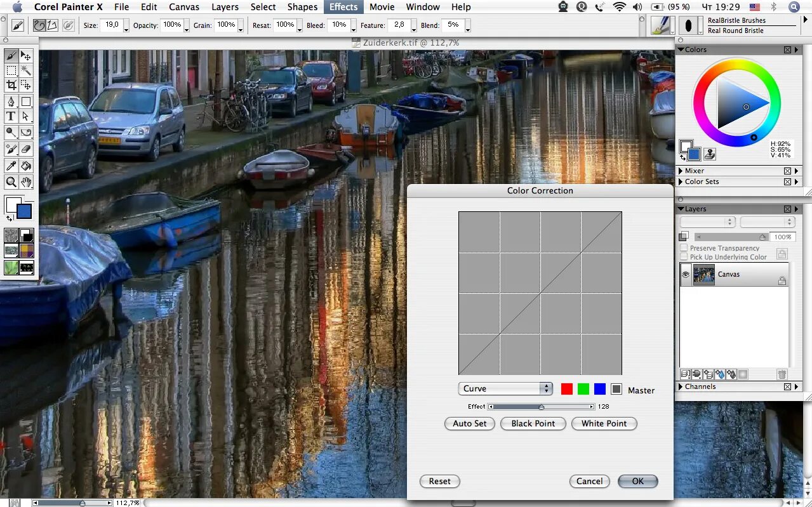Open the Opacity slider popup arrow
The image size is (812, 507).
coord(187,25)
